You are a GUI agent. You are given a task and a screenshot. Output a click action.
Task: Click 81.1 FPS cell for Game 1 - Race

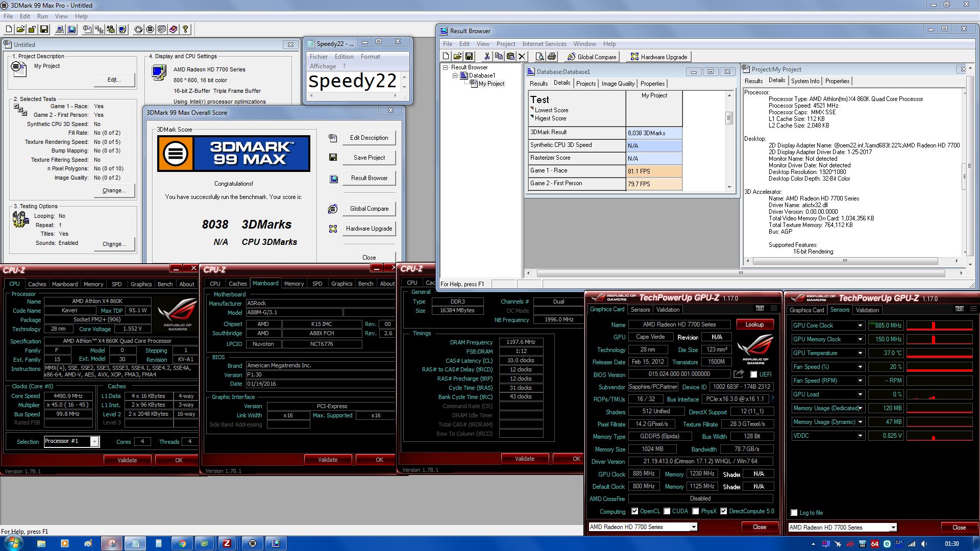654,171
